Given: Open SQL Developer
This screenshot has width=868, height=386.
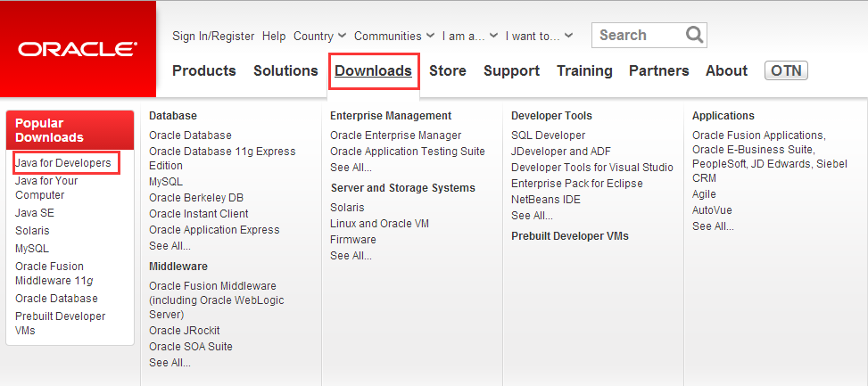Looking at the screenshot, I should point(548,135).
